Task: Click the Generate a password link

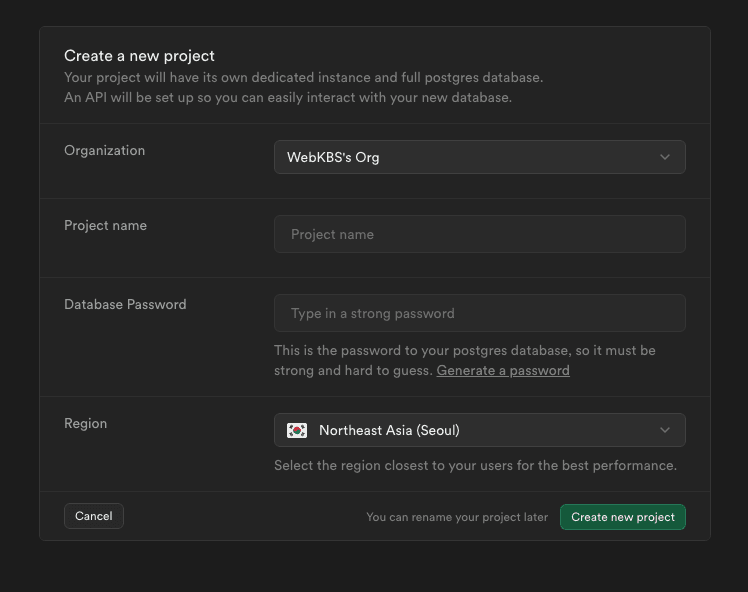Action: tap(503, 370)
